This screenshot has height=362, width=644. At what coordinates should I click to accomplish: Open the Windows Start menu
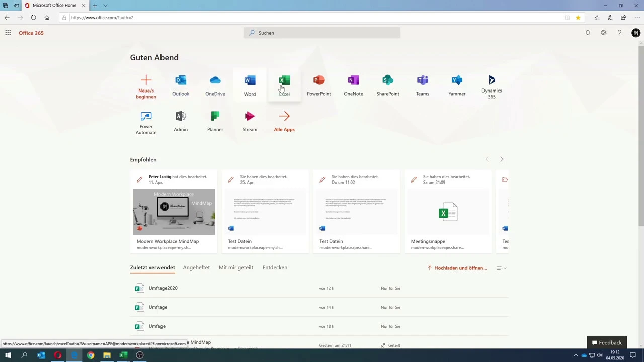[x=8, y=355]
